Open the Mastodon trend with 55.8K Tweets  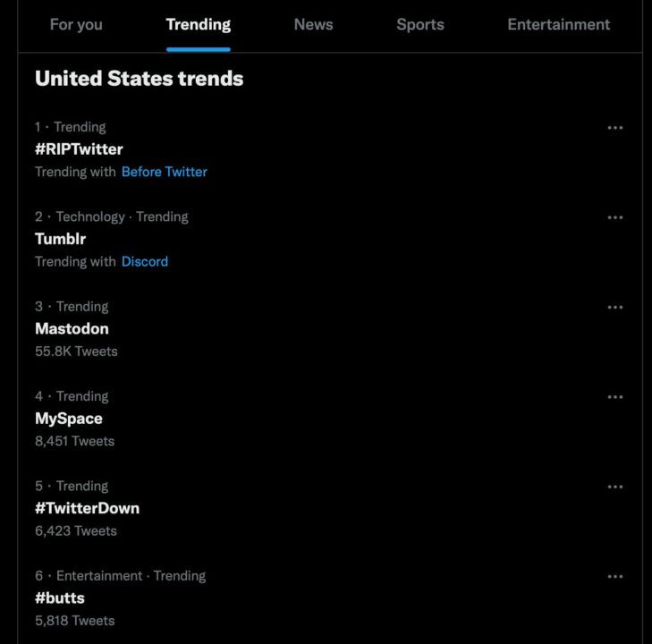[72, 329]
